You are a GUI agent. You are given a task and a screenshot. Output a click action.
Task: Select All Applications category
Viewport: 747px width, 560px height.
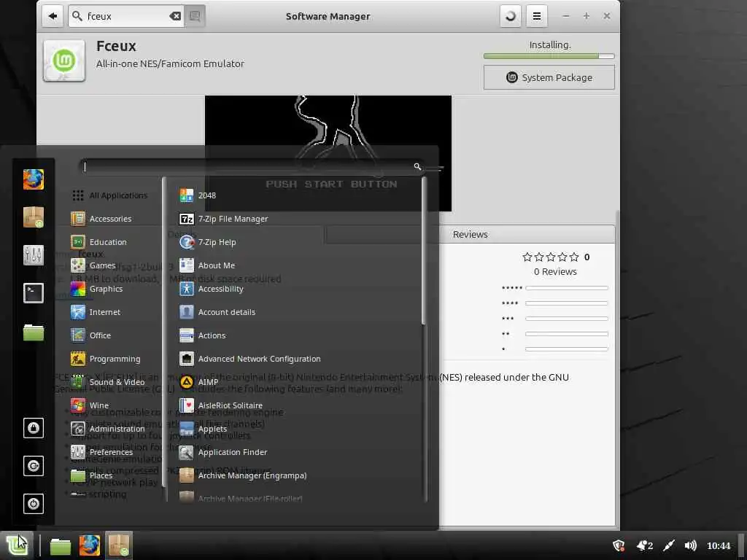coord(109,195)
